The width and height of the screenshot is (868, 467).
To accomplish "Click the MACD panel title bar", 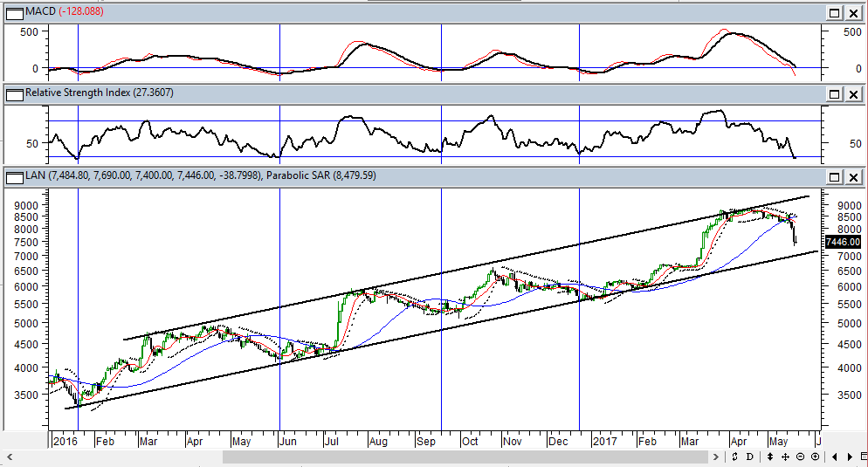I will tap(437, 13).
